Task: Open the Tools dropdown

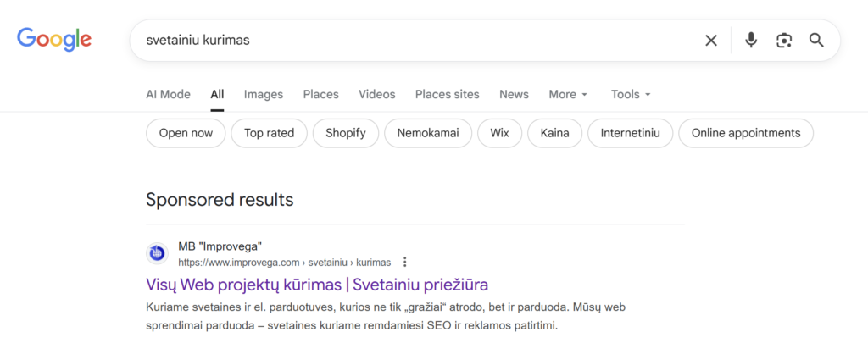Action: pos(631,94)
